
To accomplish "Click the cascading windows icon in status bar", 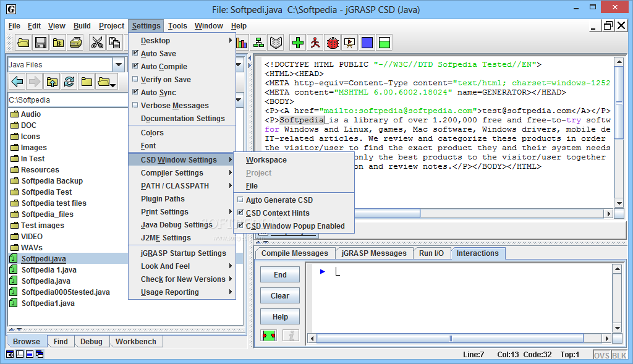I will (x=40, y=354).
